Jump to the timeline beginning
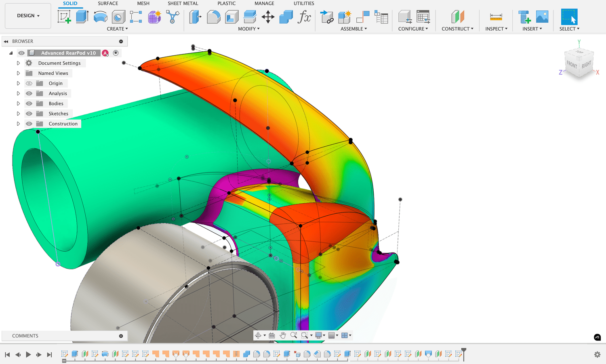Screen dimensions: 606x364 pos(7,354)
